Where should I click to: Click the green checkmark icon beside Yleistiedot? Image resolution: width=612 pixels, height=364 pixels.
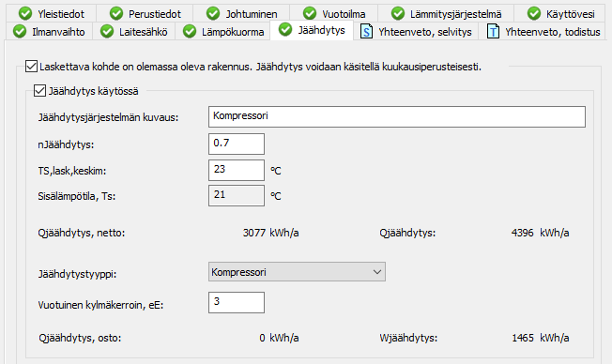coord(25,14)
